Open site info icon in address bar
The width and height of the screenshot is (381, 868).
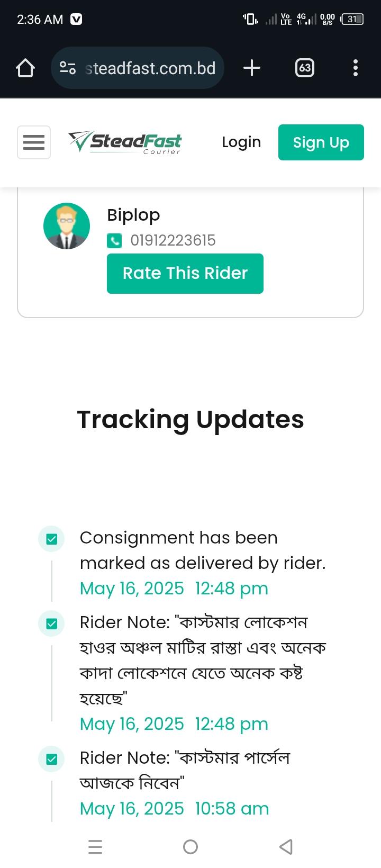pyautogui.click(x=68, y=68)
